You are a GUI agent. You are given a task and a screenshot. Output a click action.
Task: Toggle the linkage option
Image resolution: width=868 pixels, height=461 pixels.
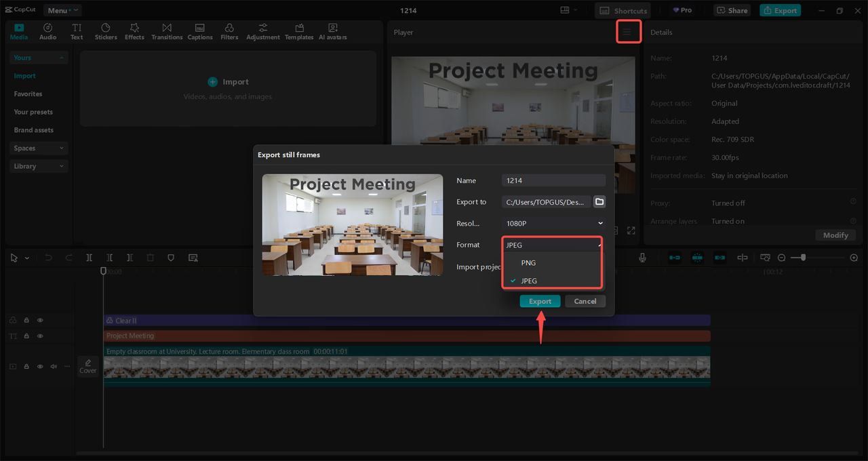tap(719, 258)
